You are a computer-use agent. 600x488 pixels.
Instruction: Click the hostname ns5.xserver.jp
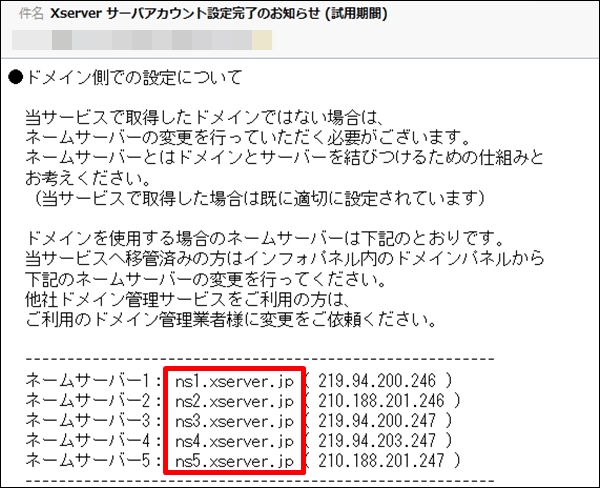point(234,461)
